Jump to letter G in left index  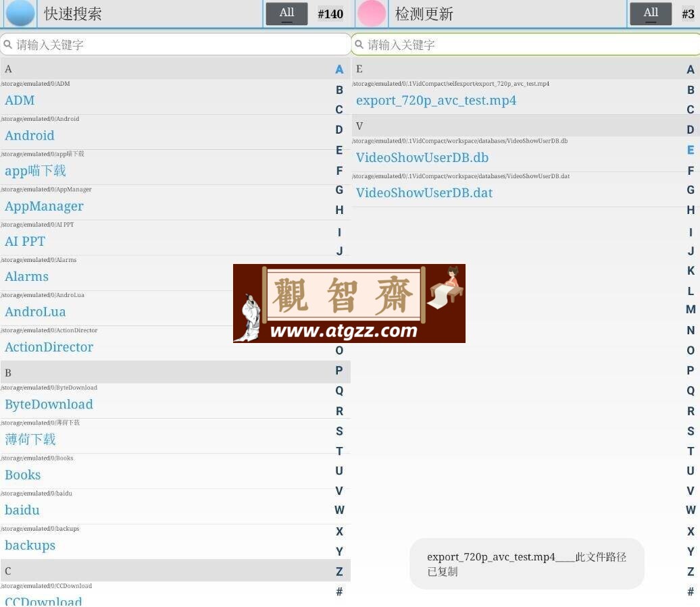point(339,190)
